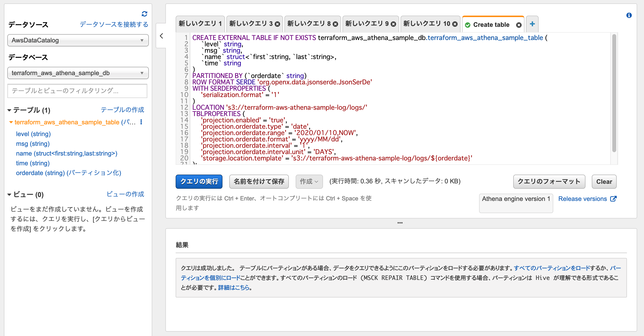This screenshot has width=644, height=336.
Task: Click the table filter input field
Action: tap(78, 91)
